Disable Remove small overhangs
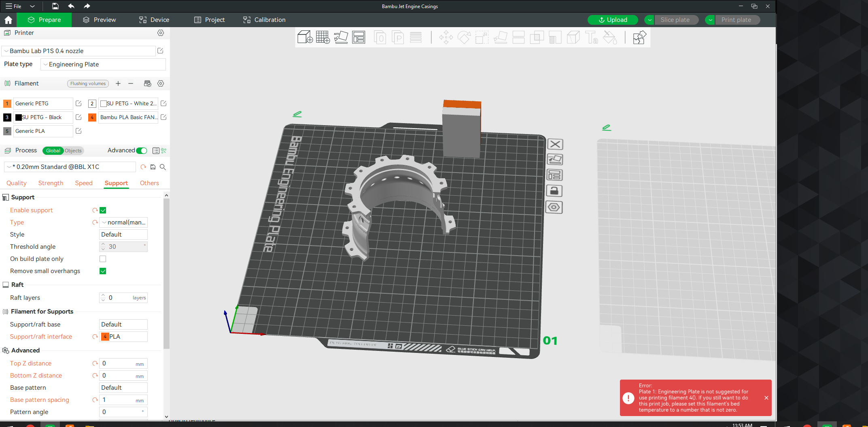The image size is (868, 427). (x=103, y=271)
